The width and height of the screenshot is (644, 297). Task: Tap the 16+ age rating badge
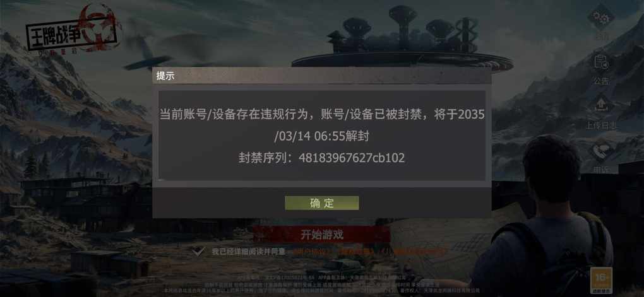(601, 279)
